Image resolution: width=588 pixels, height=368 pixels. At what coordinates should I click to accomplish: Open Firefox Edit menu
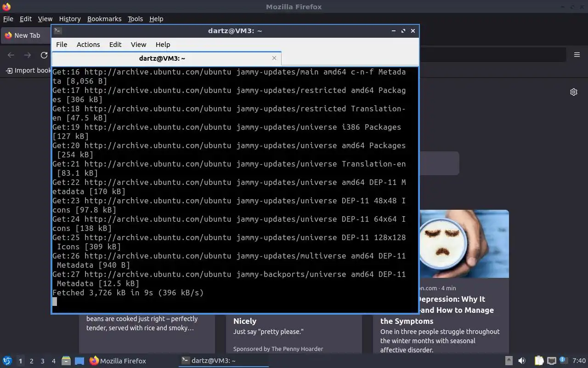click(26, 19)
